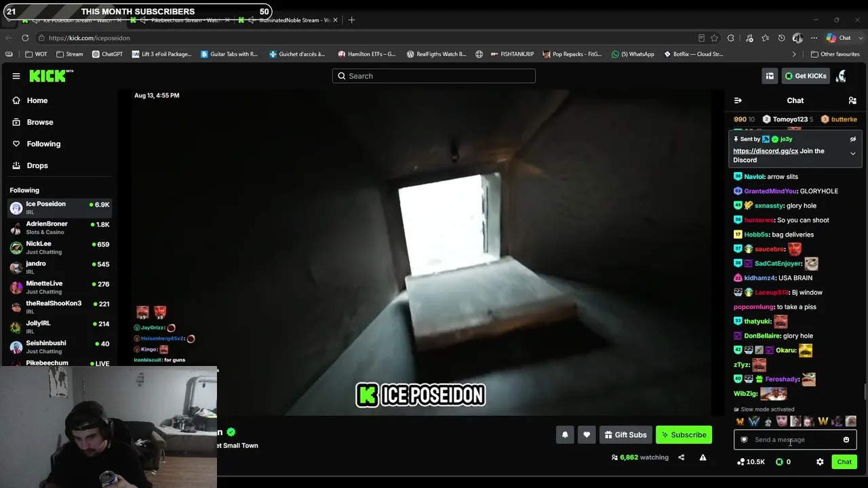Open the user profile avatar menu

click(842, 76)
